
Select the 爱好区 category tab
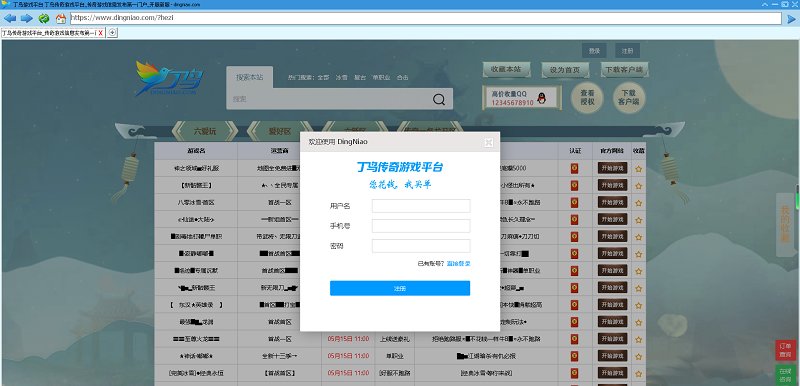(x=280, y=131)
